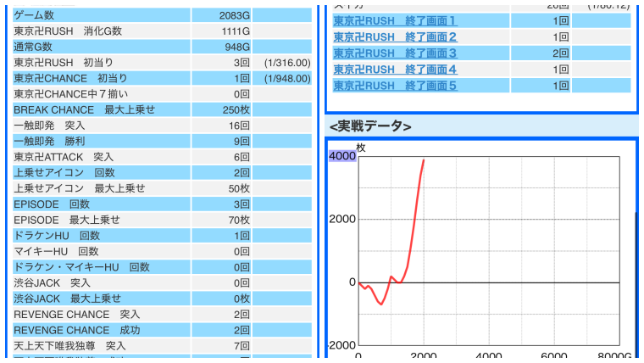Click the ゲーム数 row label
Screen dimensions: 644x363
pyautogui.click(x=35, y=15)
